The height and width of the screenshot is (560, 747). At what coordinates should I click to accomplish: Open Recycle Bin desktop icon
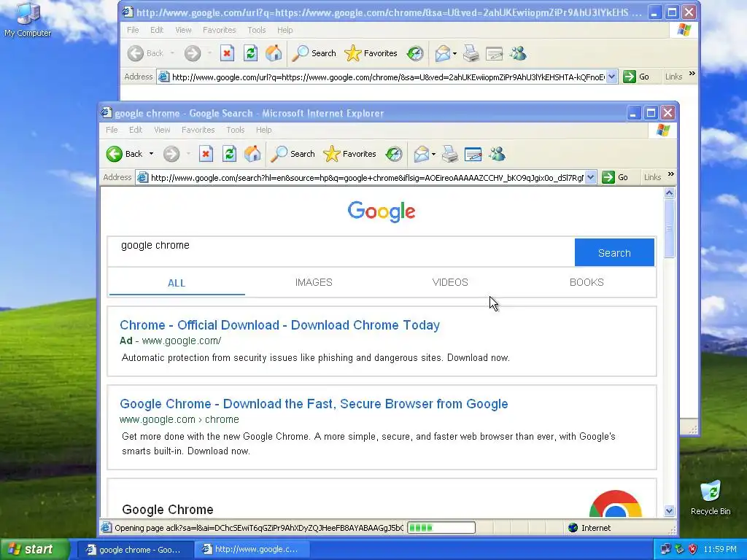pyautogui.click(x=711, y=498)
